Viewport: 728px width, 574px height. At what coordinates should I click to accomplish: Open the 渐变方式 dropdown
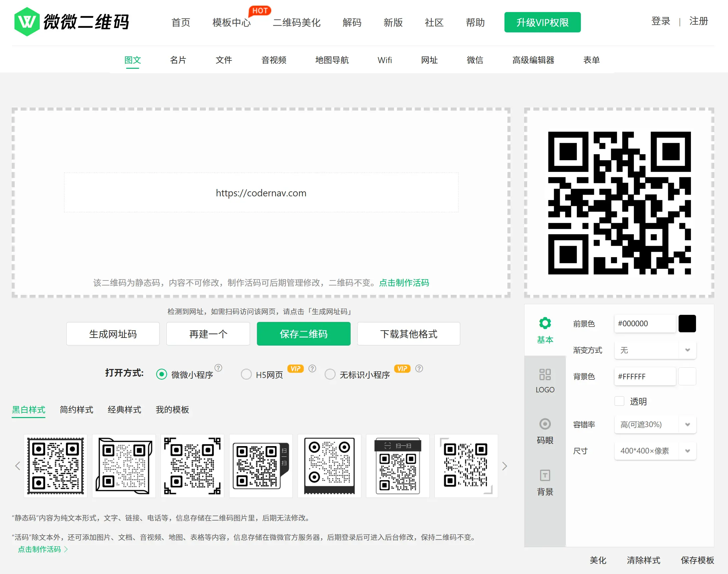point(655,350)
